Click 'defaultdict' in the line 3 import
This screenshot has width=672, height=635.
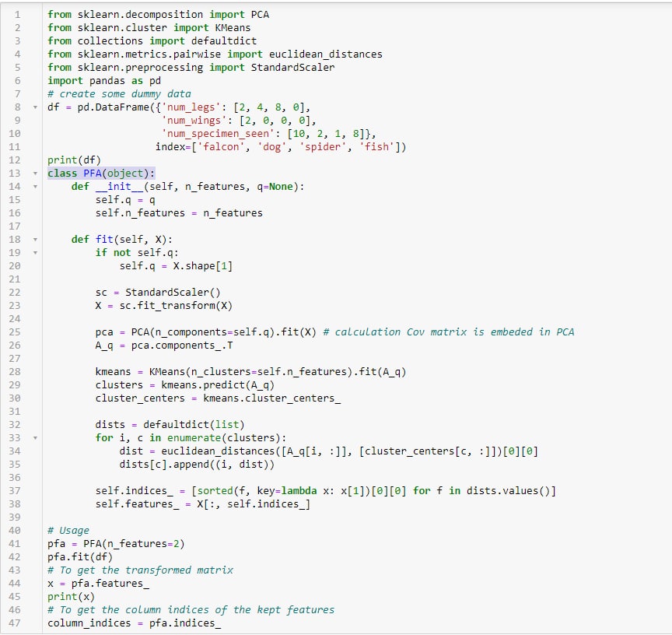click(224, 41)
